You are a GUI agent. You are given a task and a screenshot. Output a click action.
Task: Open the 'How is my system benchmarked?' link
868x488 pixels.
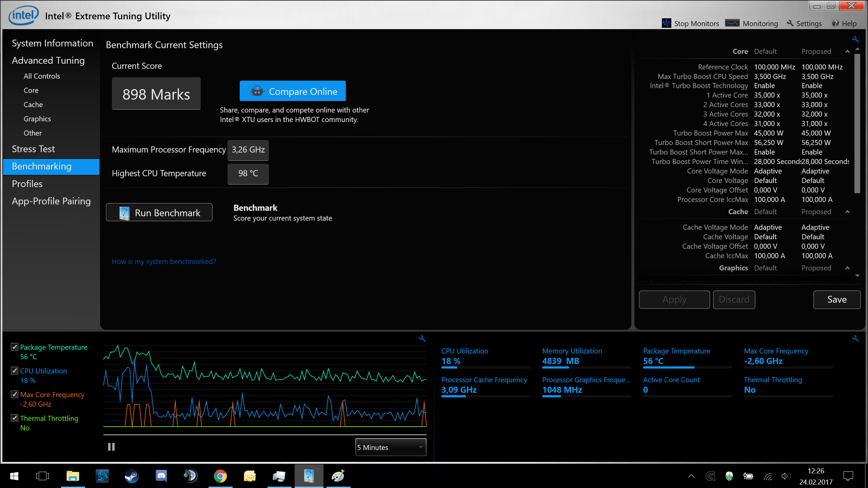(164, 262)
